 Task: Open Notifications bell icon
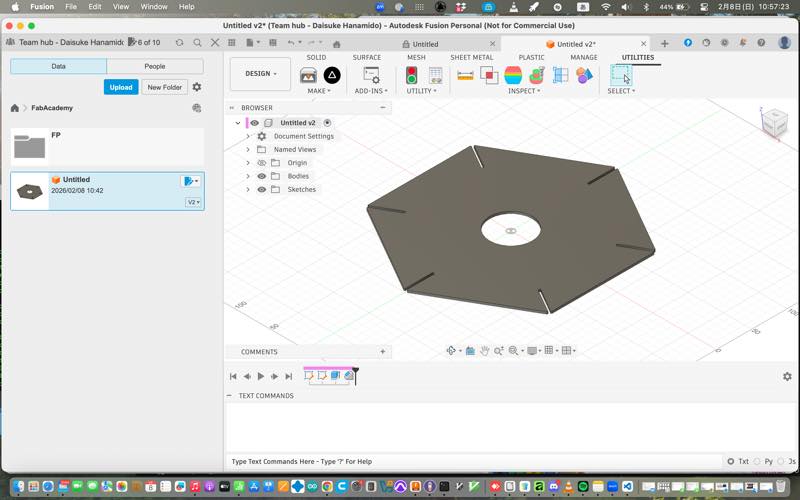coord(742,43)
